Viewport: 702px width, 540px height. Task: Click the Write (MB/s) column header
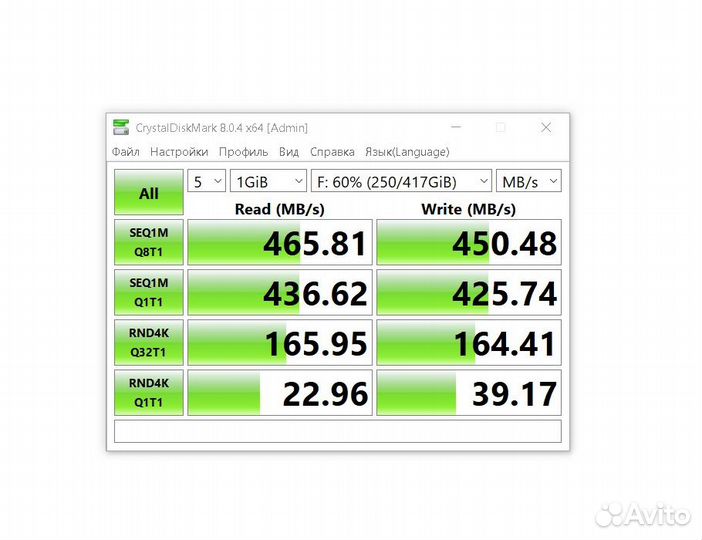click(469, 209)
